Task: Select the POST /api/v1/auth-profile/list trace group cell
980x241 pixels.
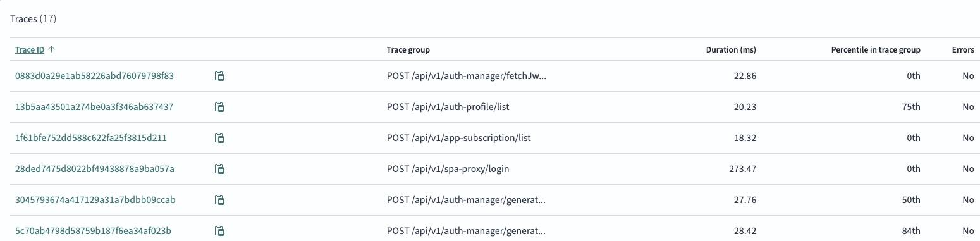Action: (448, 107)
